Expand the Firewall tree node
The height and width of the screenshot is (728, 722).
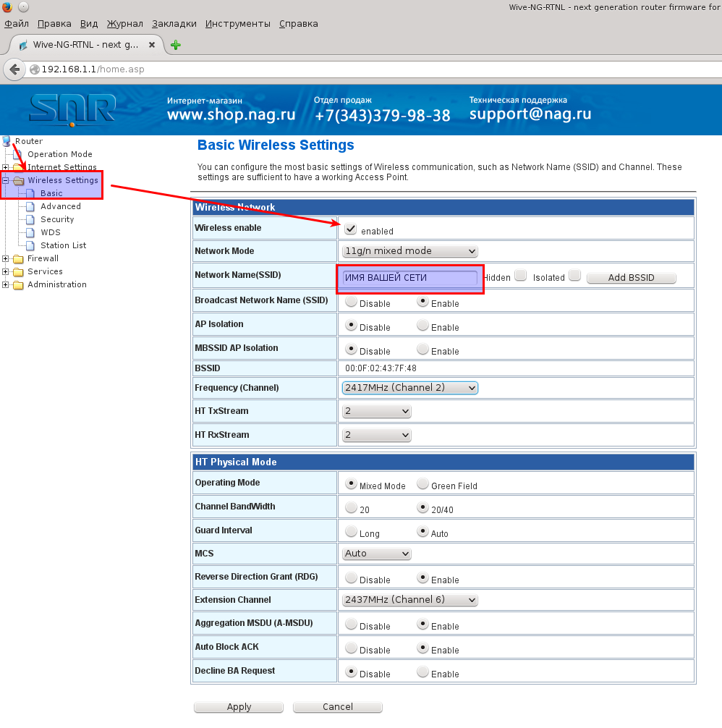6,259
